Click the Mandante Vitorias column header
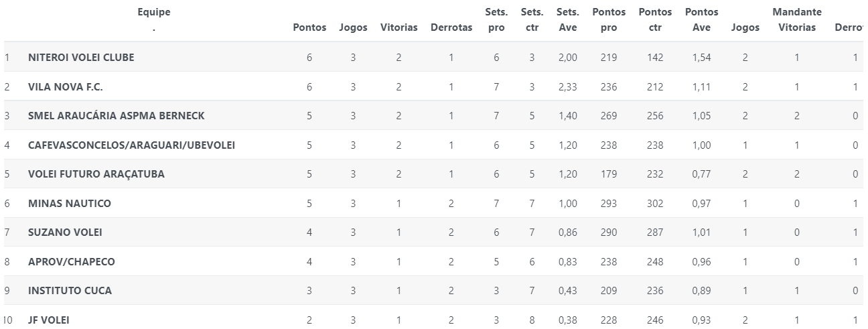Viewport: 868px width, 329px height. [x=797, y=20]
